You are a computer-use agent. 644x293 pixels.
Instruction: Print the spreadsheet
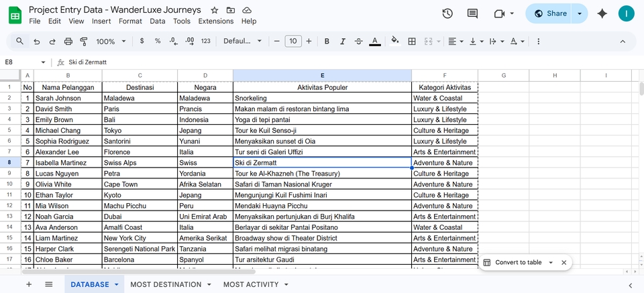[x=68, y=41]
